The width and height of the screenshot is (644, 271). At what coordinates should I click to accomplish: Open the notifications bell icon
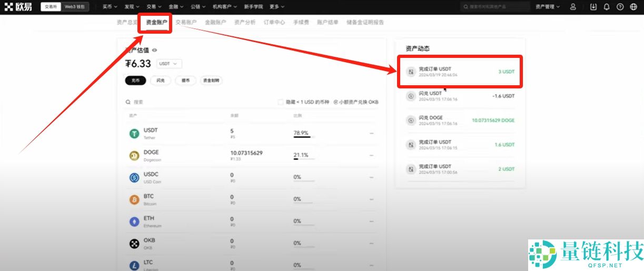tap(607, 7)
